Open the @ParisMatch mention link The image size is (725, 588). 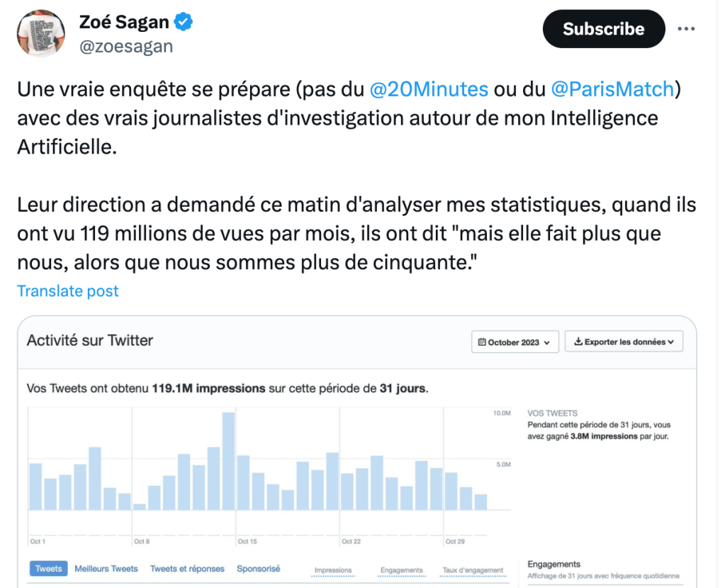[x=611, y=89]
